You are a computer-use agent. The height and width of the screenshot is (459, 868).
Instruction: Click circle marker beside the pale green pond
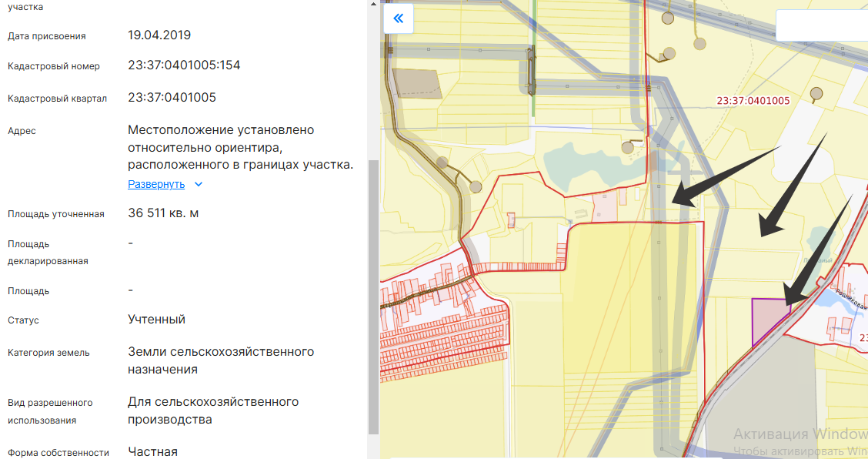[627, 147]
